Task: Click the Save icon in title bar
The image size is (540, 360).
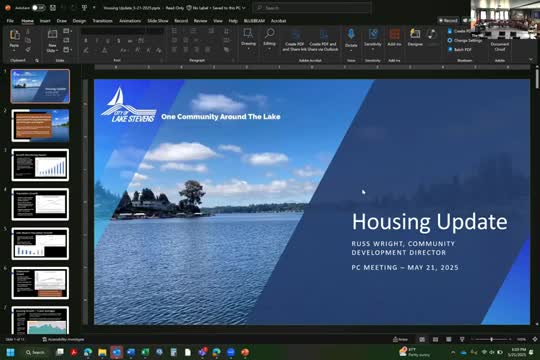Action: [x=53, y=8]
